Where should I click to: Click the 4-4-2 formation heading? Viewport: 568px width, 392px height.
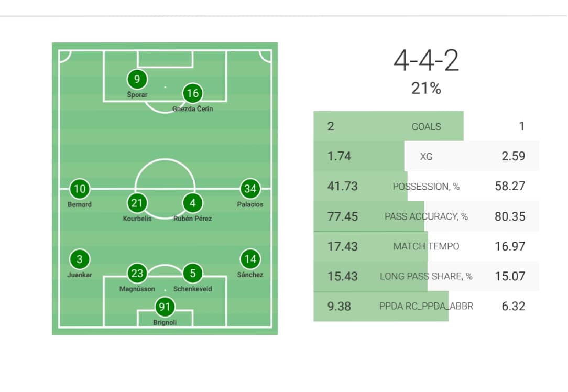pos(426,62)
